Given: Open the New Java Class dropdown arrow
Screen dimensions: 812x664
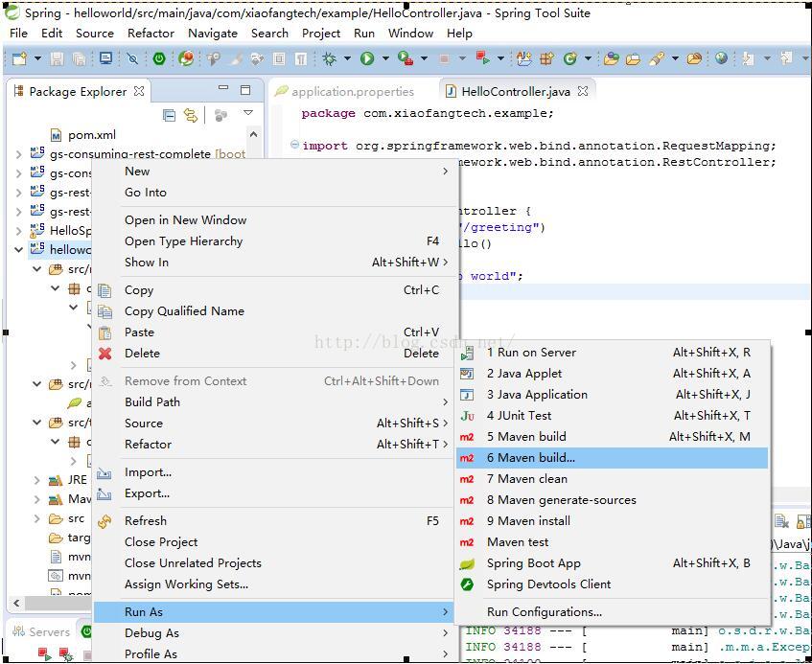Looking at the screenshot, I should click(x=588, y=58).
